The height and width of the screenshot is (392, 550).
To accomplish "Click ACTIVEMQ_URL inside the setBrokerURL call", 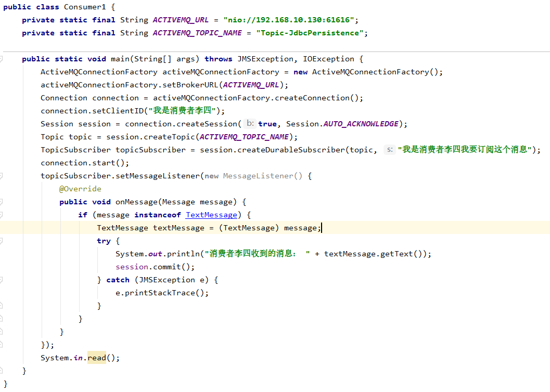I will click(x=251, y=85).
